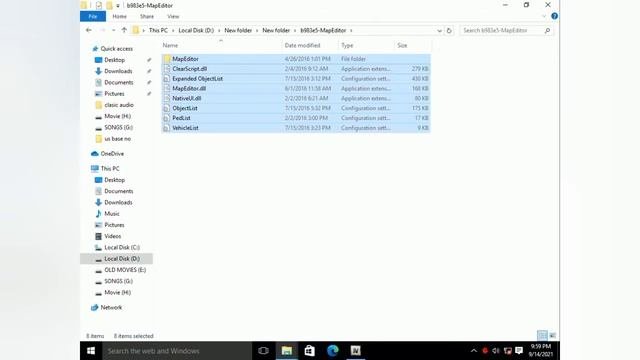
Task: Navigate to Local Disk (D:) in breadcrumb
Action: (196, 31)
